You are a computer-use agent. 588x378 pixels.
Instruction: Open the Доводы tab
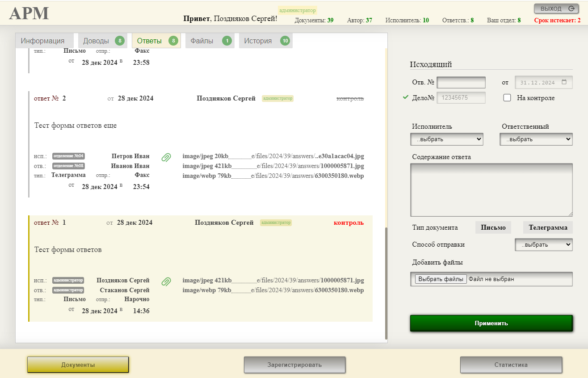[x=103, y=41]
